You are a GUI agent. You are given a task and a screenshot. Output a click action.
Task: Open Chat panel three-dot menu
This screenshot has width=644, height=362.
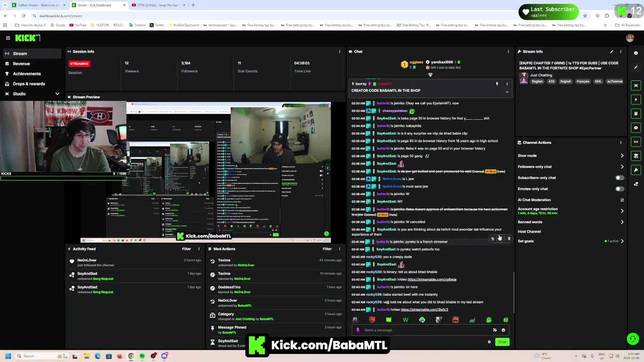(508, 51)
